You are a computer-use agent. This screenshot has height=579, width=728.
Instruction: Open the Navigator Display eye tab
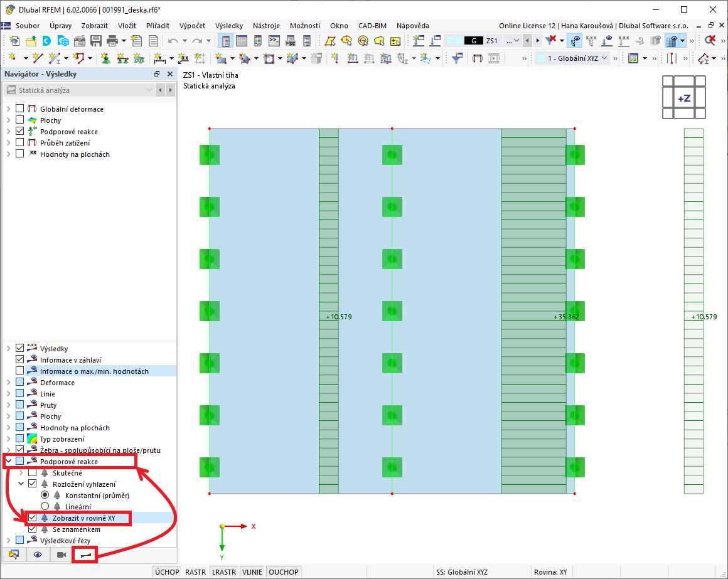38,555
